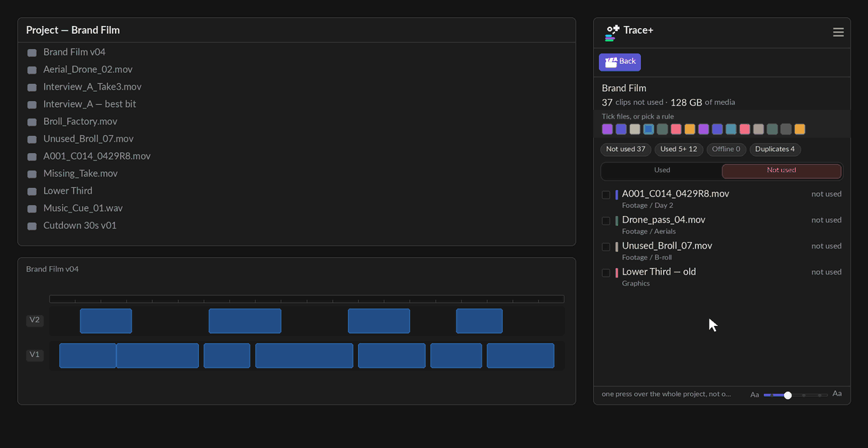This screenshot has width=868, height=448.
Task: Click the clip icon beside Aerial_Drone_02.mov
Action: (x=32, y=70)
